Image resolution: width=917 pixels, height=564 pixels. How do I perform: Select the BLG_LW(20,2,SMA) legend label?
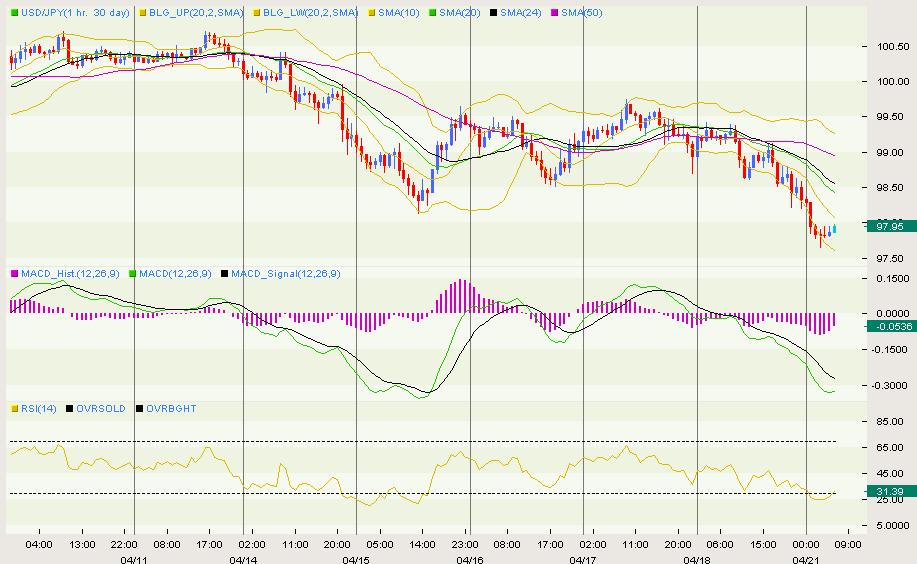311,12
